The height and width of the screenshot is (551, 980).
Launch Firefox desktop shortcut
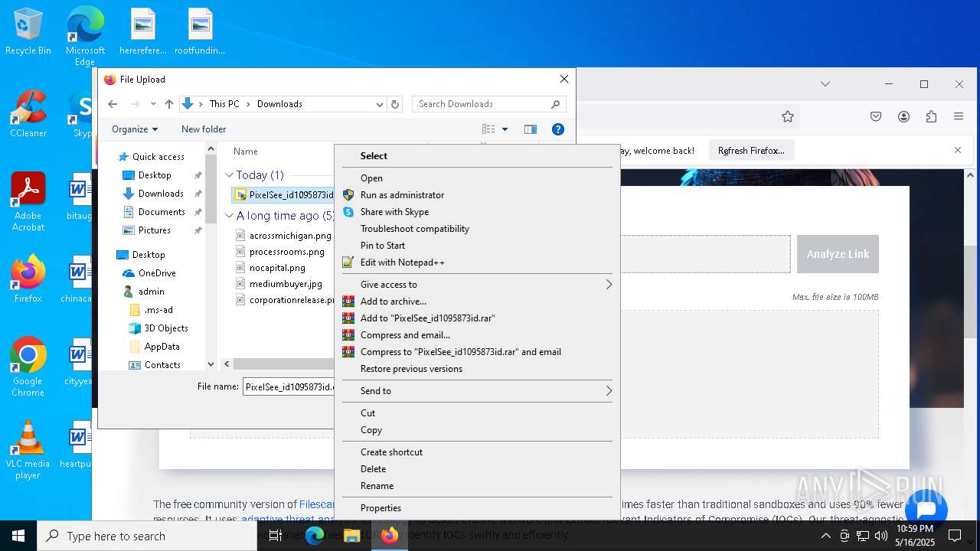pyautogui.click(x=28, y=279)
